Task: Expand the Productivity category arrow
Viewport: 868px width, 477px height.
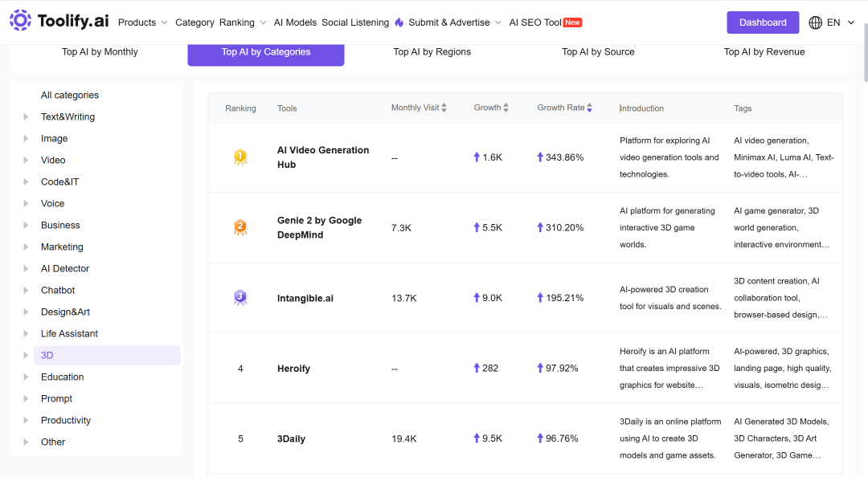Action: tap(26, 421)
